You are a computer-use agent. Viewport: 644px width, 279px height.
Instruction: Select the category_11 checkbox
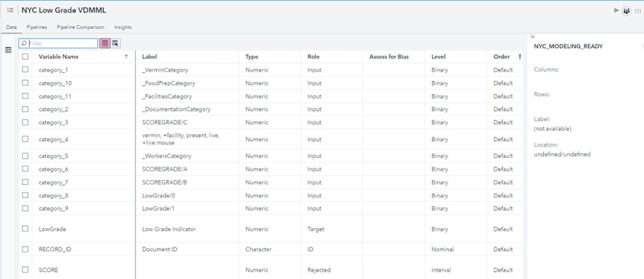point(26,96)
